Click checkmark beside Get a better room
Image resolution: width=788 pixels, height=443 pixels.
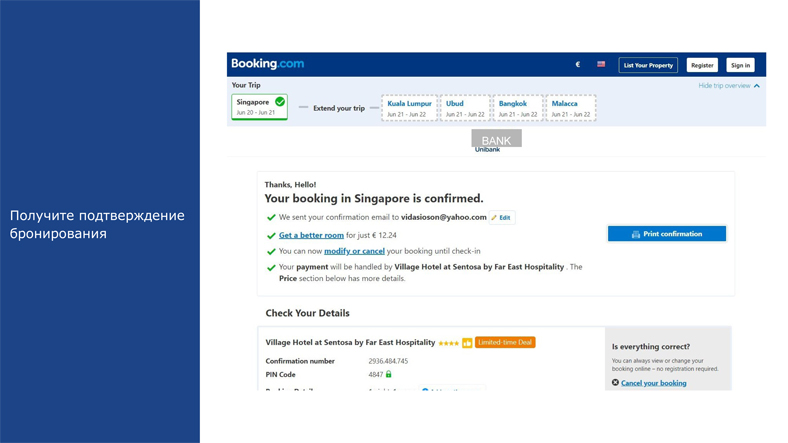271,236
